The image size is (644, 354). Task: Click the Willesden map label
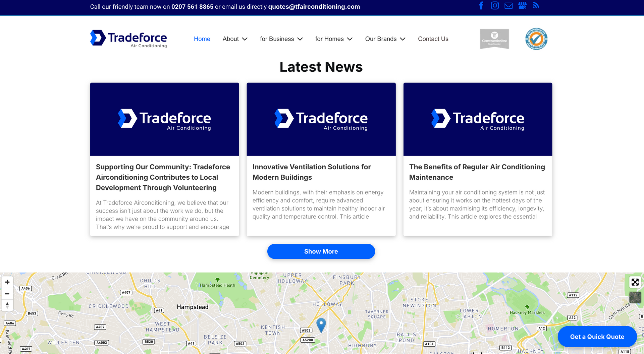pos(63,343)
